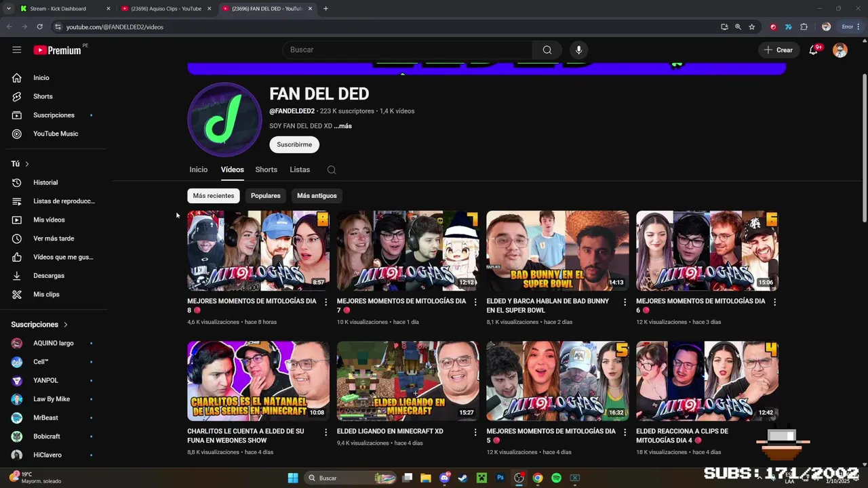Expand the Tú section
The width and height of the screenshot is (868, 488).
click(x=20, y=164)
